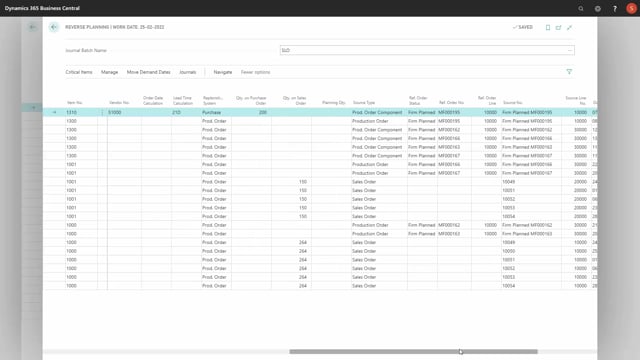The height and width of the screenshot is (360, 640).
Task: Click the Ref. Order No. column header
Action: coord(451,103)
